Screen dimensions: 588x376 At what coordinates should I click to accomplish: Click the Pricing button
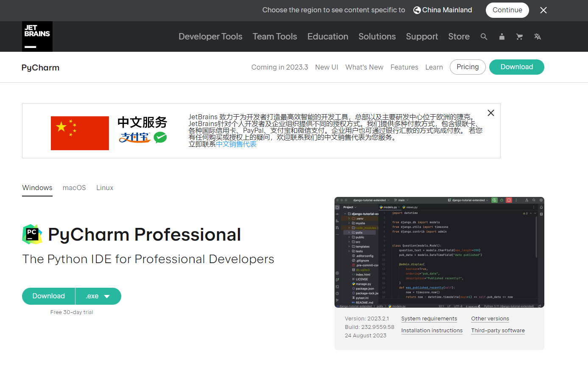click(x=468, y=67)
